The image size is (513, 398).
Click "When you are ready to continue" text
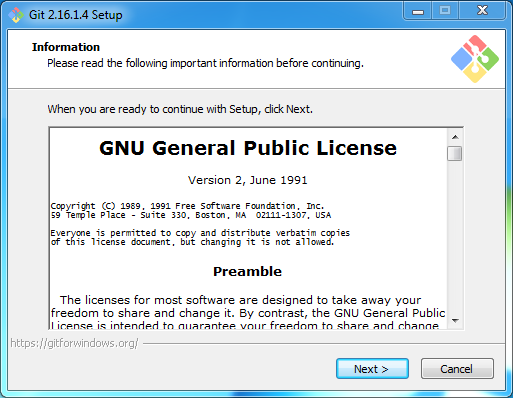(180, 109)
